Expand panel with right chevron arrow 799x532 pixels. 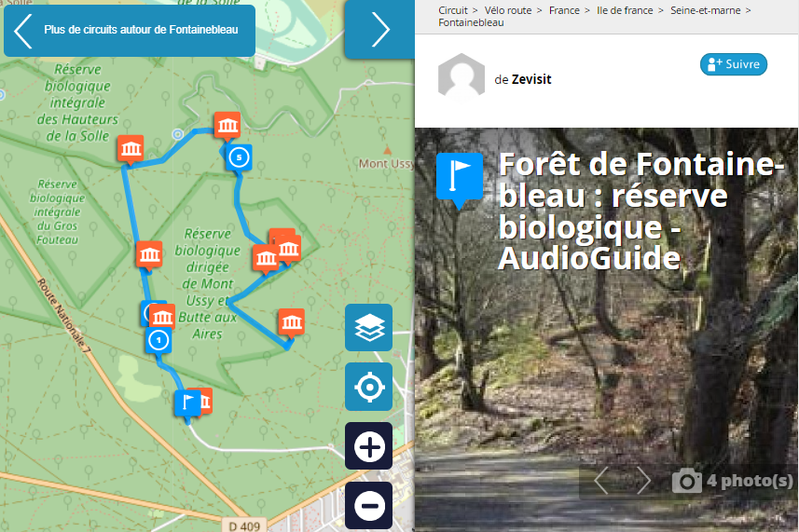379,29
